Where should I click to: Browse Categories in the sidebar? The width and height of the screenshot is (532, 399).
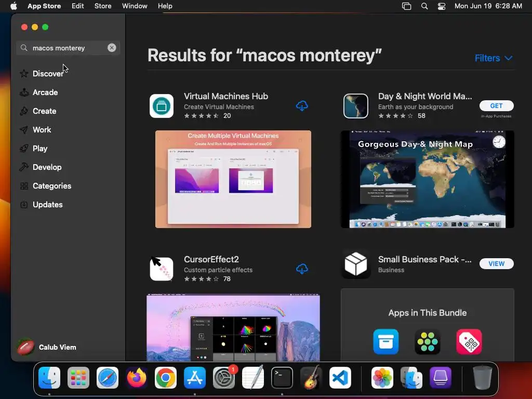(52, 186)
